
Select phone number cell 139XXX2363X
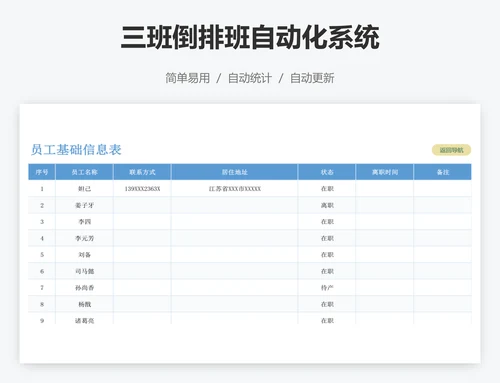point(142,189)
